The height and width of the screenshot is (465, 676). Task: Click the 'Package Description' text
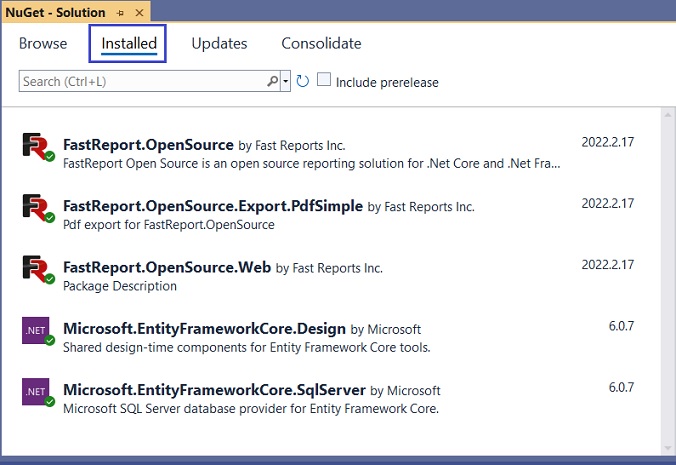120,286
